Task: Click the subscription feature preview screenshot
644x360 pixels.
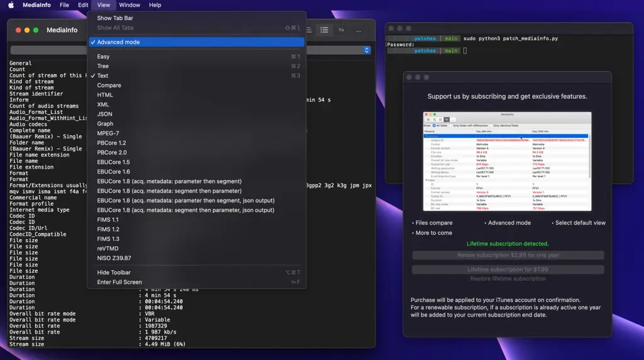Action: [x=508, y=161]
